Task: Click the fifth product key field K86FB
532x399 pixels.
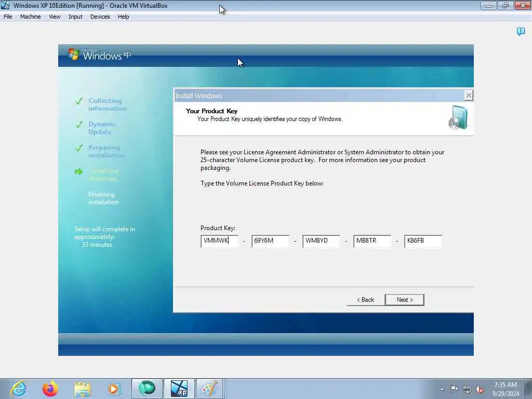Action: point(423,241)
